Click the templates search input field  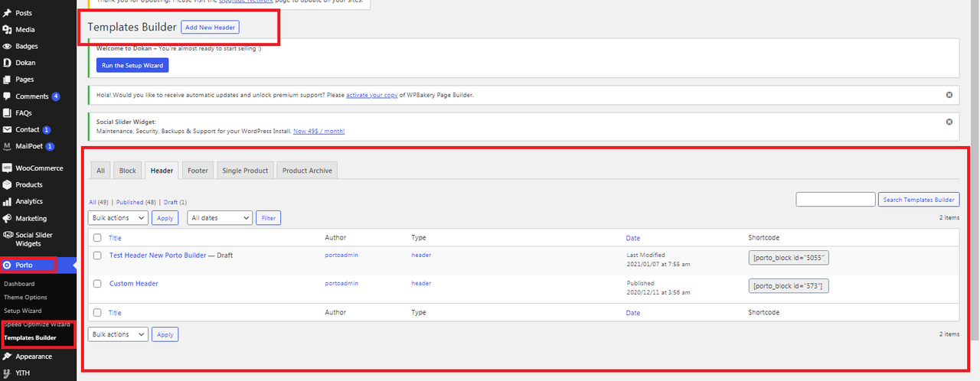point(835,200)
